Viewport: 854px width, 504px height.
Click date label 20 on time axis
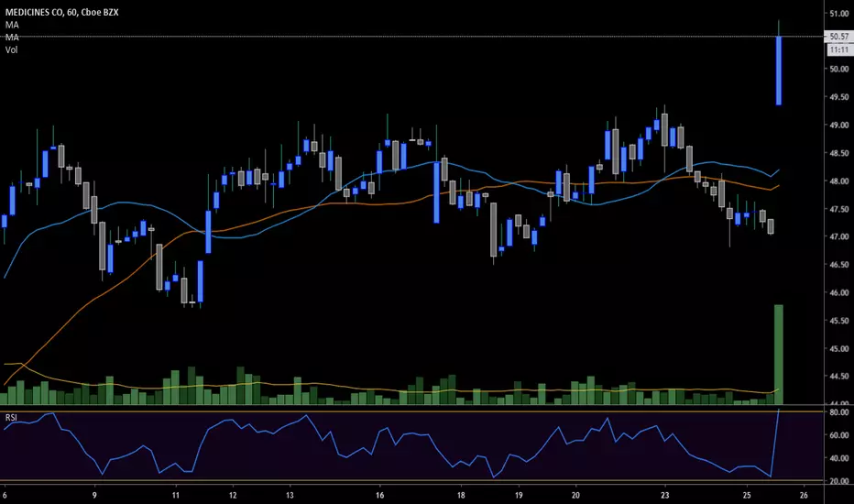(x=575, y=495)
